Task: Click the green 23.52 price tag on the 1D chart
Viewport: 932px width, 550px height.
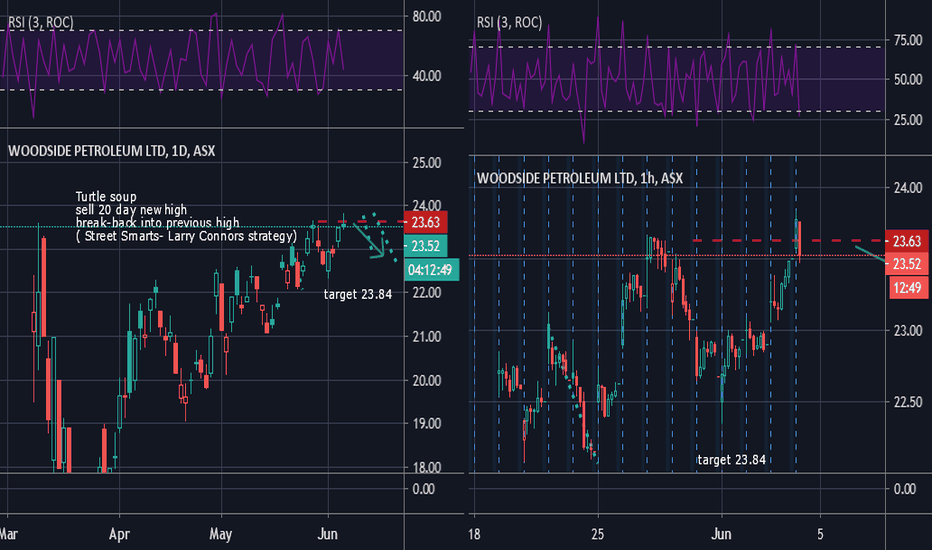Action: (426, 246)
